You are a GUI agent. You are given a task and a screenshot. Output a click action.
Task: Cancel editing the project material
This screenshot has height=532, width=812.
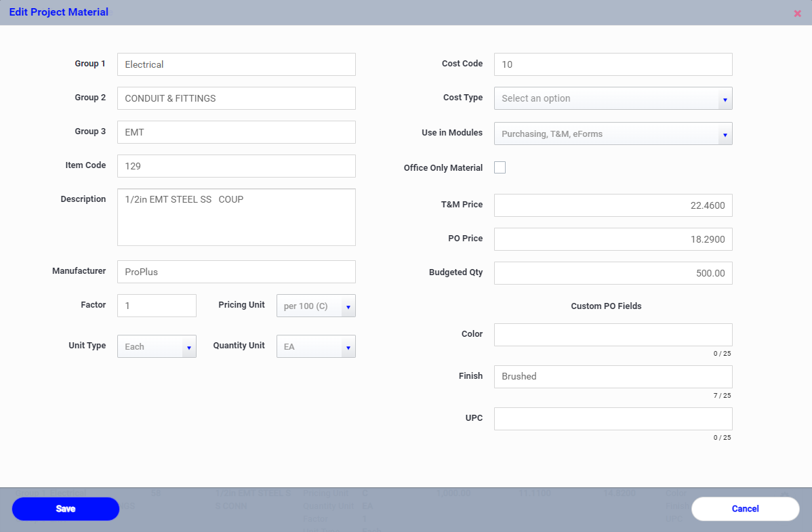745,509
